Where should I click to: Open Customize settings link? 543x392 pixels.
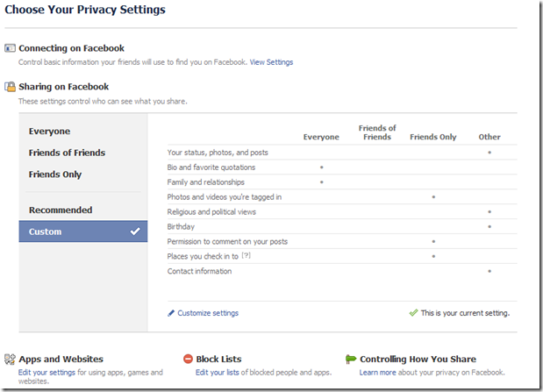[x=208, y=313]
